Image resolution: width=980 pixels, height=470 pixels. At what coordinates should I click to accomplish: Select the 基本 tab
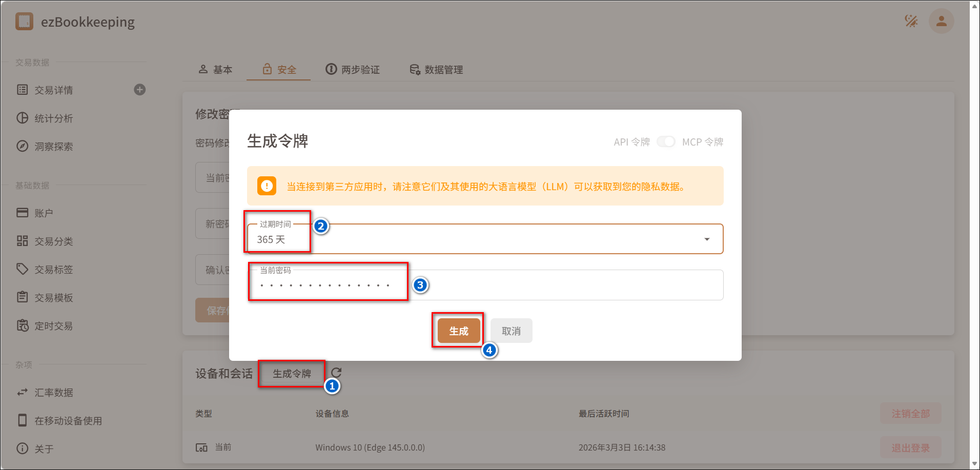(x=215, y=70)
